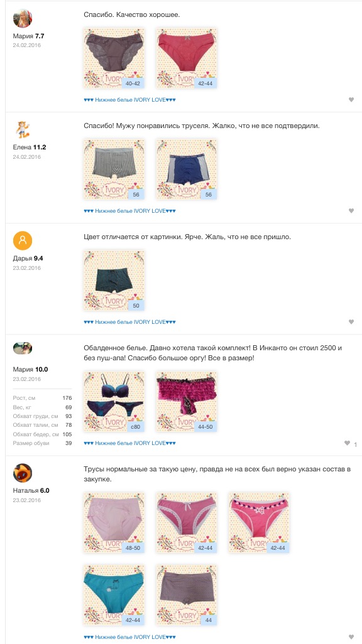Click Дарья's orange default avatar
This screenshot has width=362, height=644.
pos(23,240)
